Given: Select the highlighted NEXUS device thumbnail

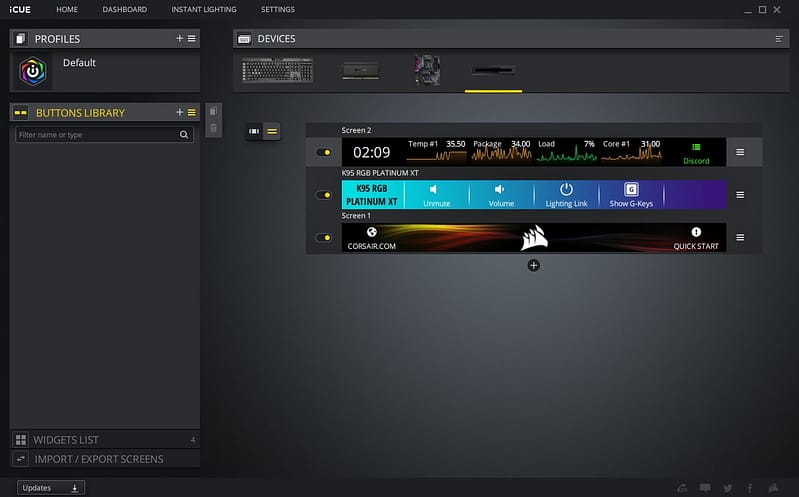Looking at the screenshot, I should pos(493,70).
